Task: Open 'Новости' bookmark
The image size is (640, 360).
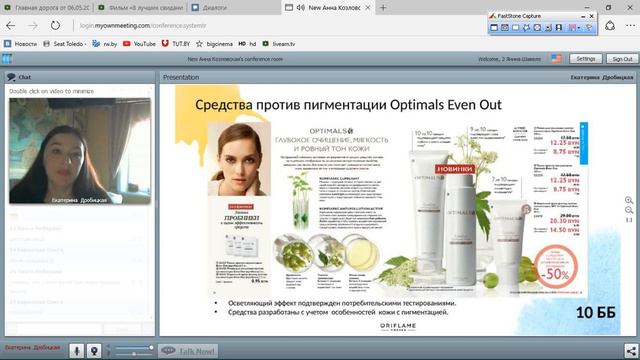Action: click(20, 44)
